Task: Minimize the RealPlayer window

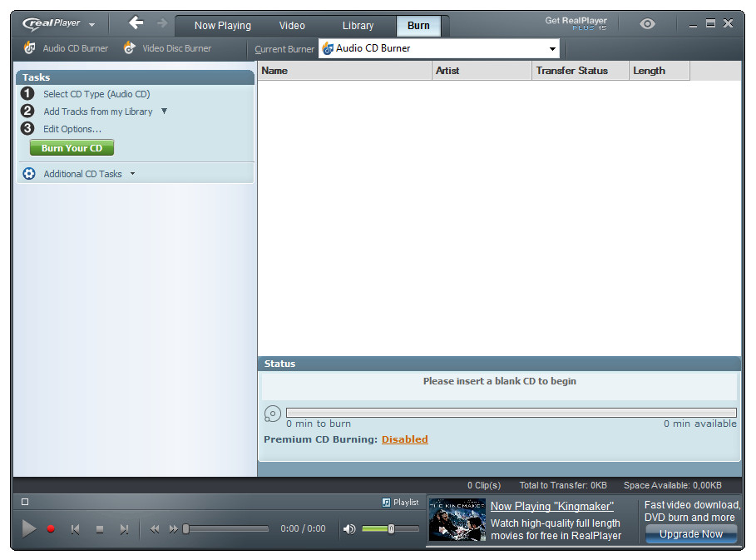Action: pos(693,24)
